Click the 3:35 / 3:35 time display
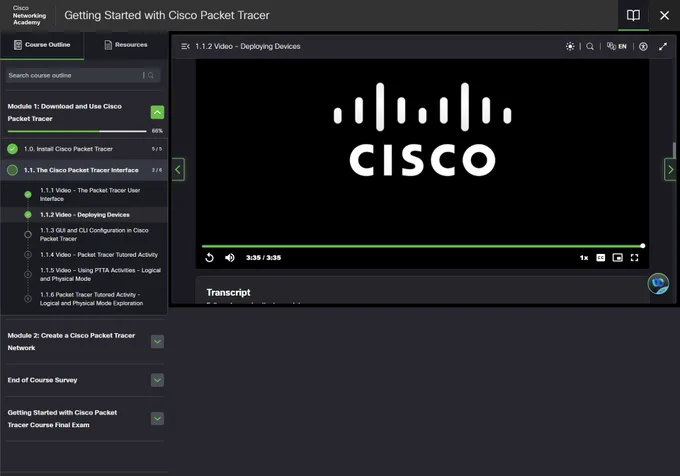Screen dimensions: 680x476 (263, 258)
